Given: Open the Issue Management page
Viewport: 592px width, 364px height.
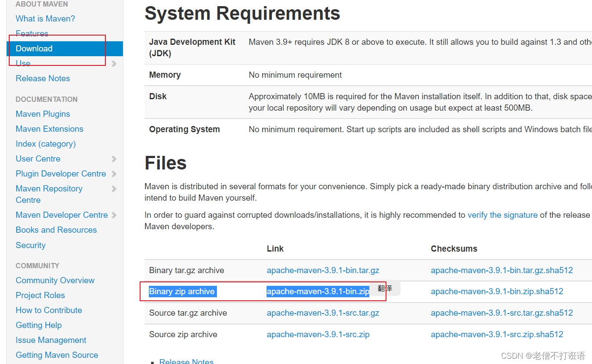Looking at the screenshot, I should [51, 340].
